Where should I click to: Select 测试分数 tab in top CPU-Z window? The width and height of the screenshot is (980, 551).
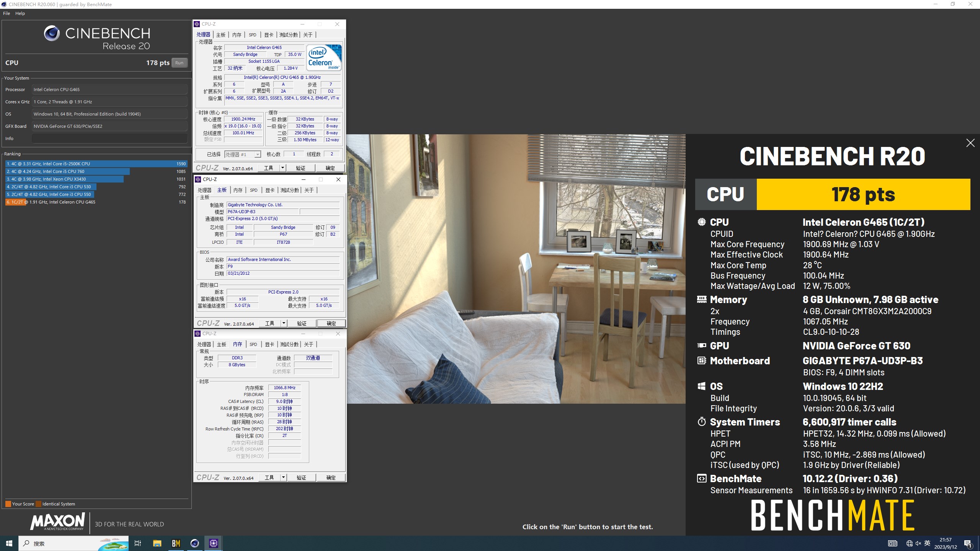pos(288,35)
